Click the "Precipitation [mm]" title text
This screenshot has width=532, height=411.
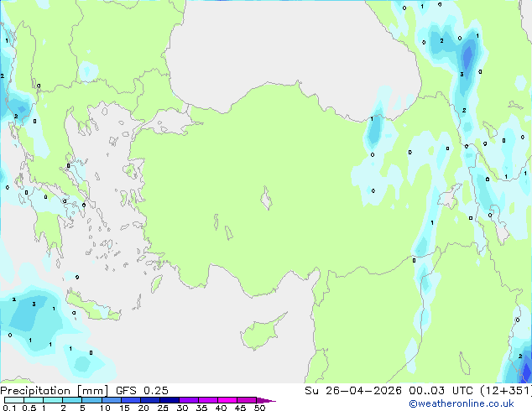(x=55, y=391)
